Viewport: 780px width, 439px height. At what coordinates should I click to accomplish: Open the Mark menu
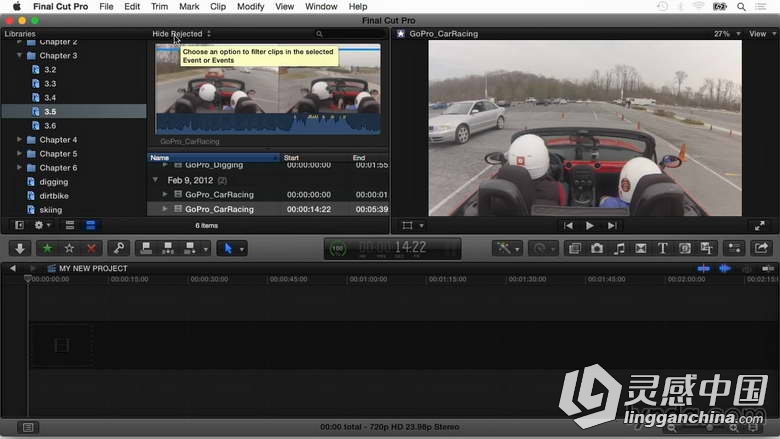[x=189, y=6]
